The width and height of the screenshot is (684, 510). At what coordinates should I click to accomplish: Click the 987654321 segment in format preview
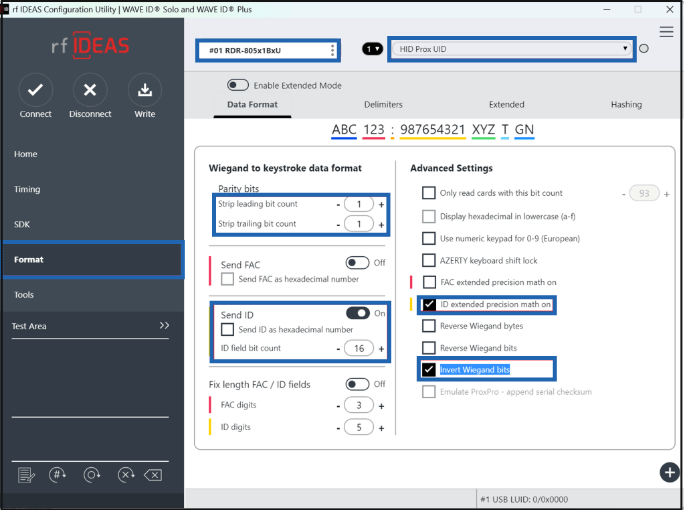point(432,130)
